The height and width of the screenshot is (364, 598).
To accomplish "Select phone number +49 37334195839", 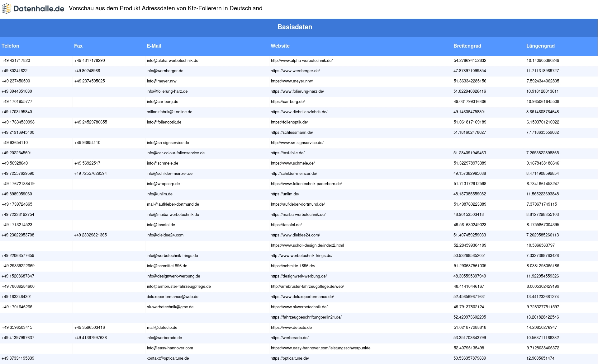I will coord(18,358).
